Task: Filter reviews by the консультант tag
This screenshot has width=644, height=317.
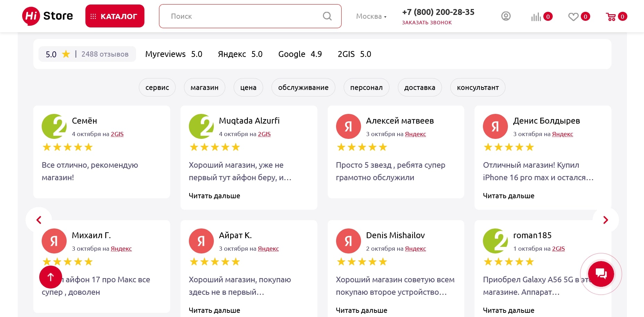Action: 477,87
